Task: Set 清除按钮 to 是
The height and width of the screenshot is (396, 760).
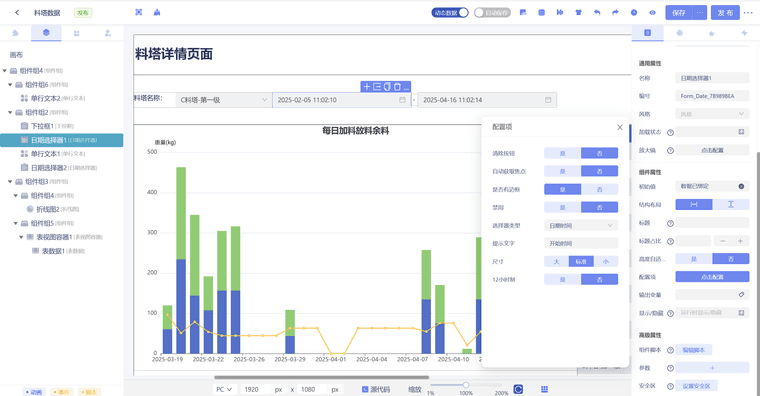Action: pos(562,153)
